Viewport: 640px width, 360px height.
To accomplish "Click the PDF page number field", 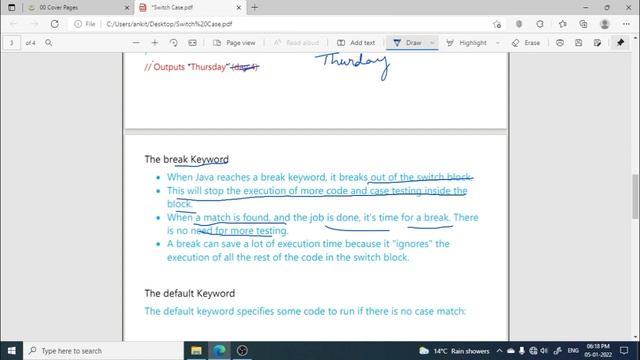I will (x=12, y=43).
